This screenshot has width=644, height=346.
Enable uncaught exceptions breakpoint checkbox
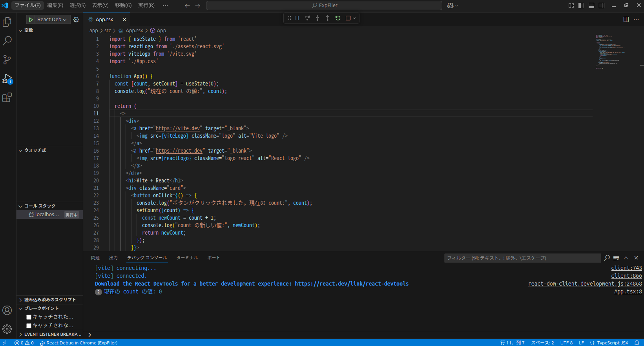(x=29, y=326)
